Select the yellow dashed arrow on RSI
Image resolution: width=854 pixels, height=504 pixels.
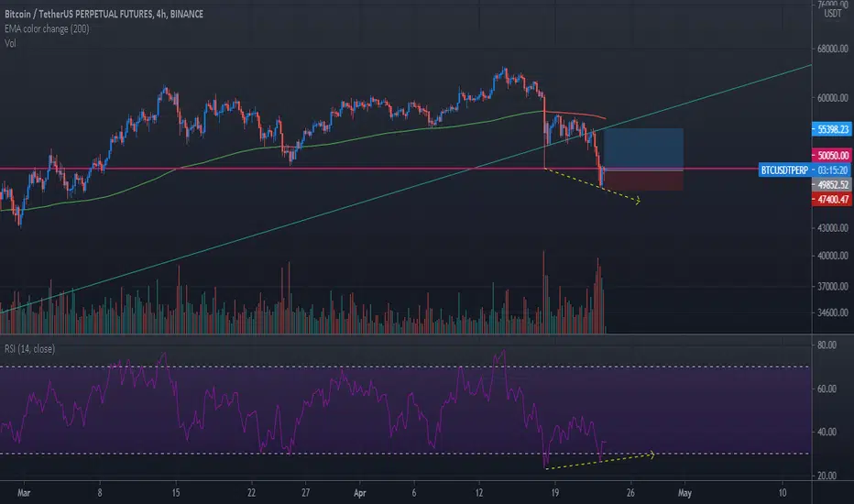(x=599, y=461)
